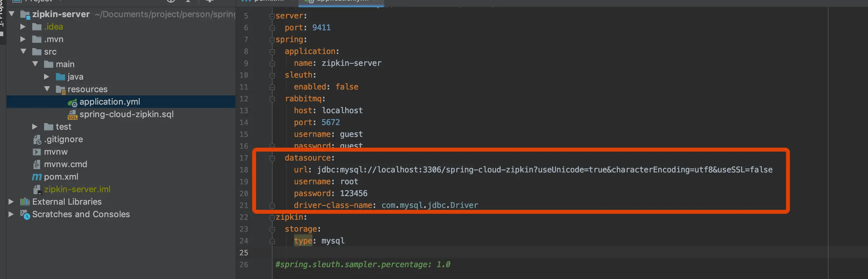Click the datasource username value root

tap(349, 182)
